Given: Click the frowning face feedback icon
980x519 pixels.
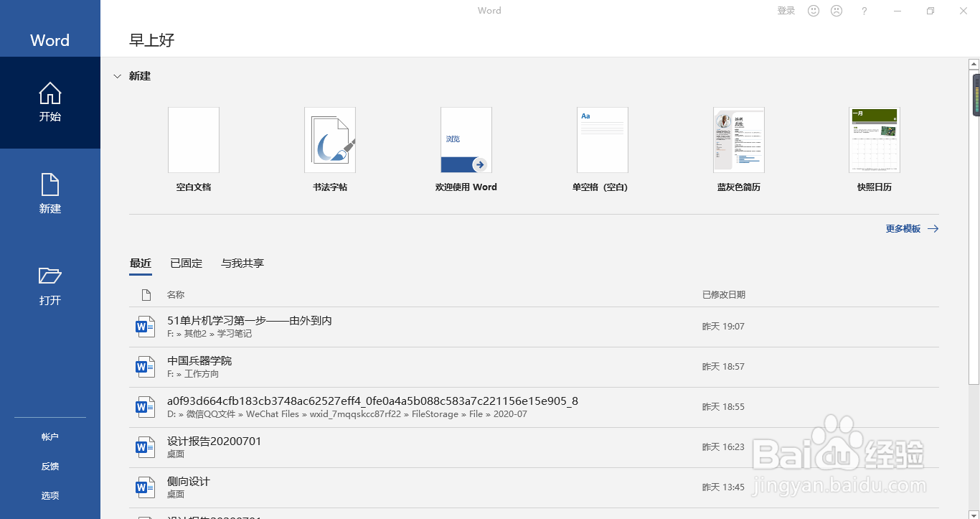Looking at the screenshot, I should [837, 11].
